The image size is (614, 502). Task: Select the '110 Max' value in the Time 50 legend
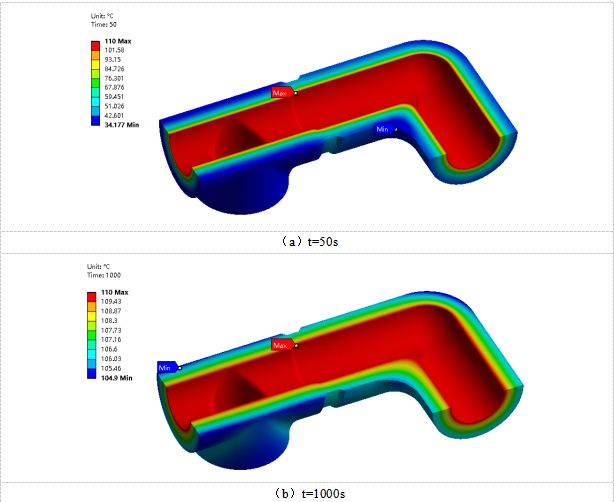pos(118,41)
